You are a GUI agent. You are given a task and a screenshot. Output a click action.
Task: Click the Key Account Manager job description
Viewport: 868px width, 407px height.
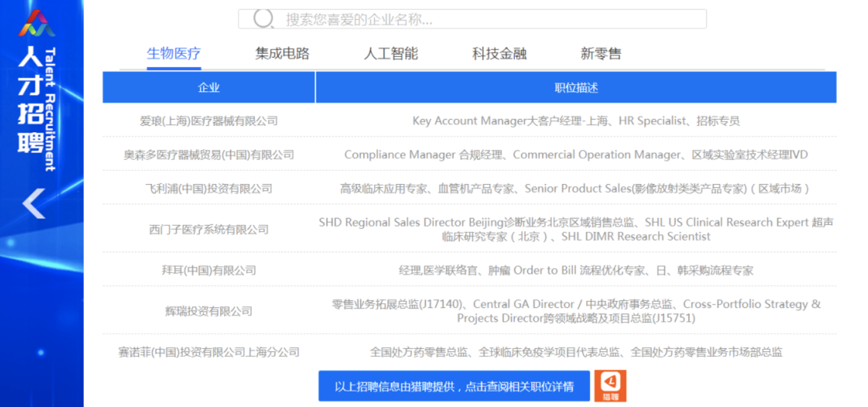tap(576, 121)
